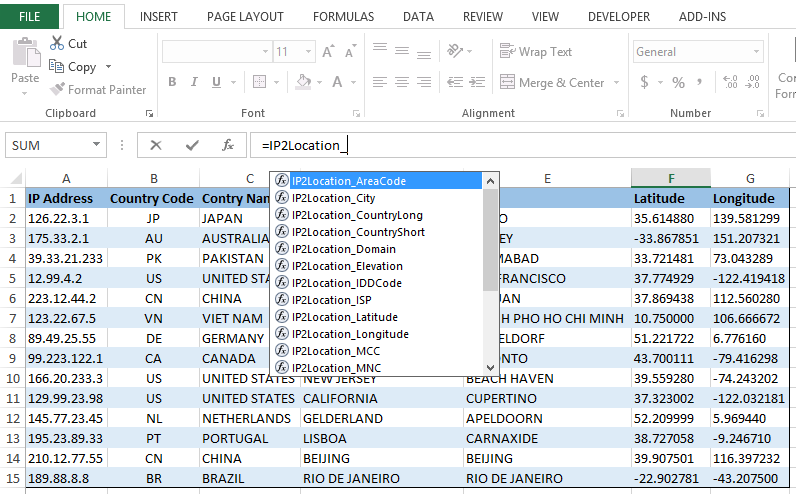Confirm formula with the checkmark Enter icon

pyautogui.click(x=191, y=146)
